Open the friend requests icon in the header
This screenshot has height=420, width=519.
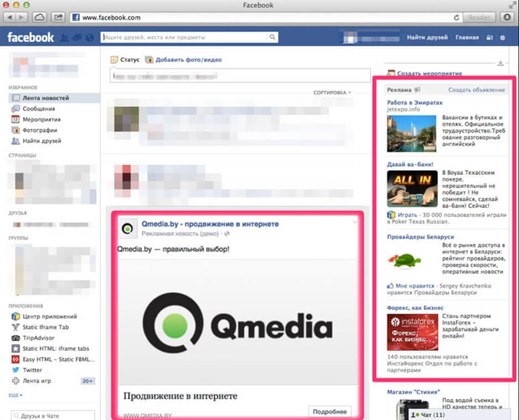[65, 38]
